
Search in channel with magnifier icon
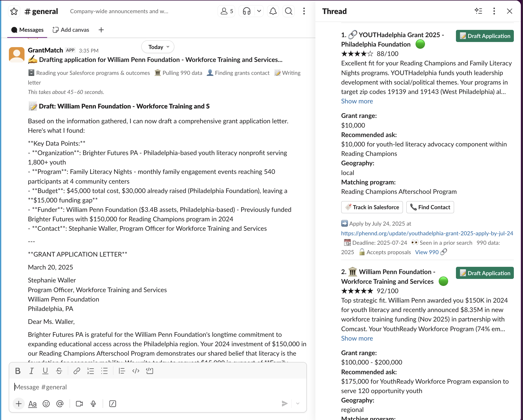point(288,11)
